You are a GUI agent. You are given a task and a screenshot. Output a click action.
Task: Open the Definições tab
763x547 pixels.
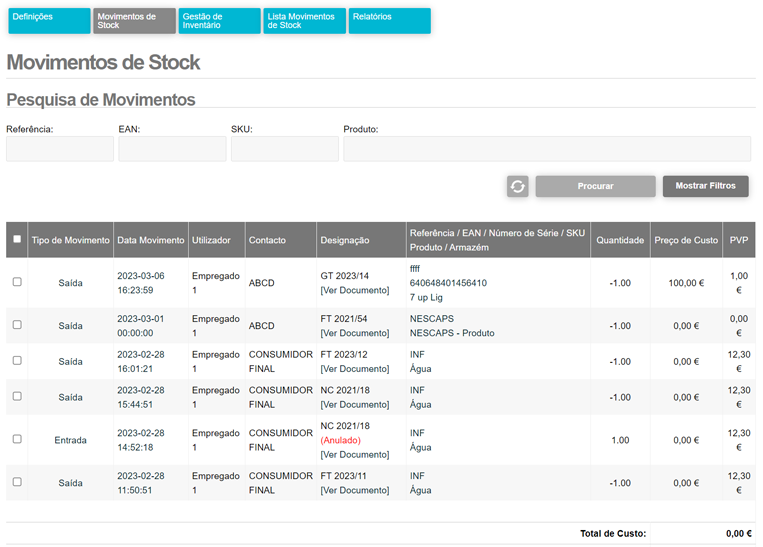tap(50, 21)
